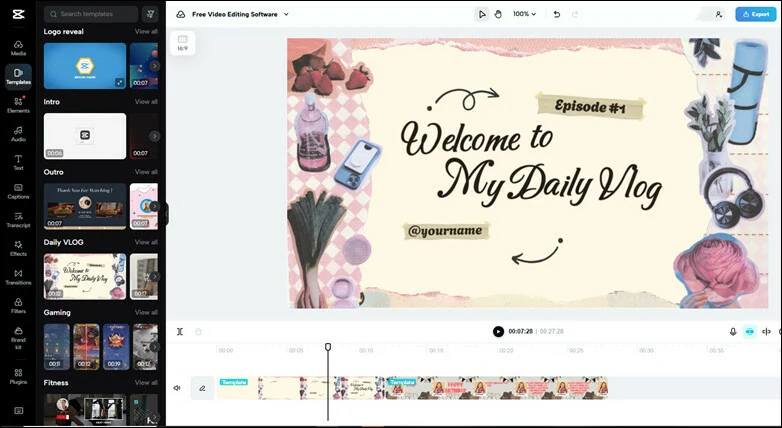This screenshot has width=782, height=428.
Task: Open the Captions panel
Action: [18, 191]
